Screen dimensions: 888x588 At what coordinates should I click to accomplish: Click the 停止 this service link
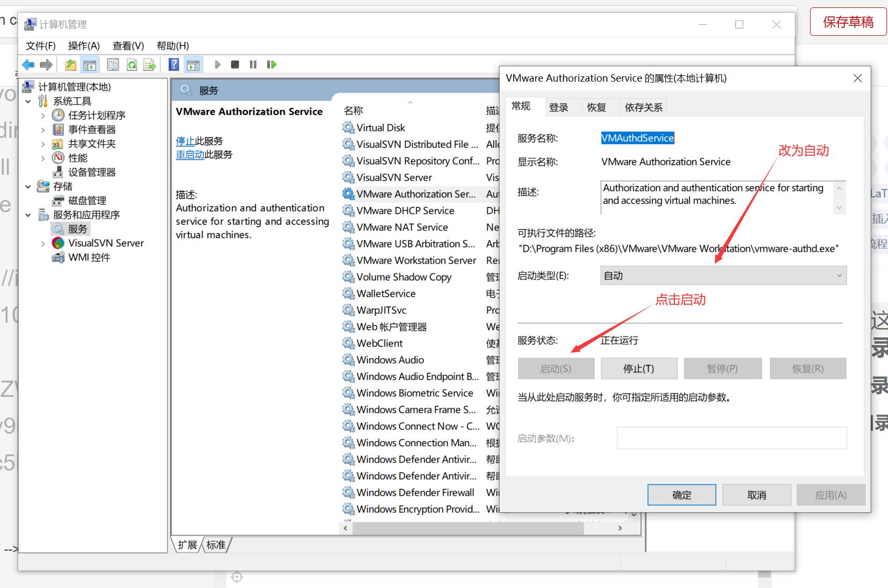click(x=185, y=141)
